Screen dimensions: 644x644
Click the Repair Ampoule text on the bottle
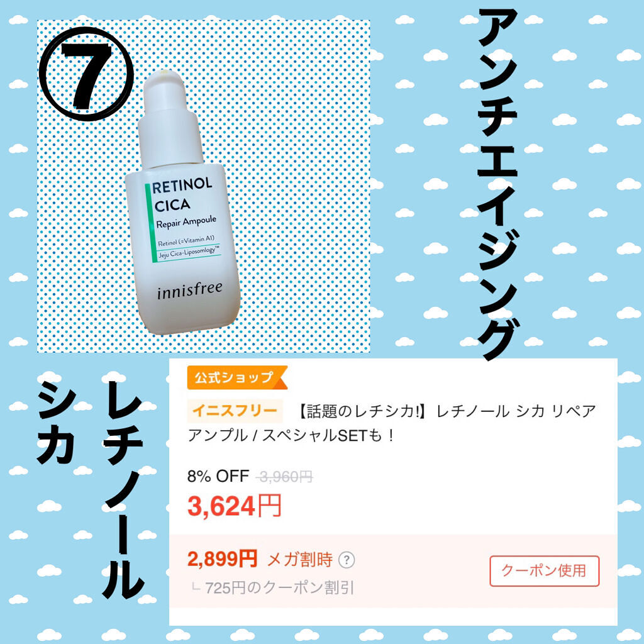(186, 223)
